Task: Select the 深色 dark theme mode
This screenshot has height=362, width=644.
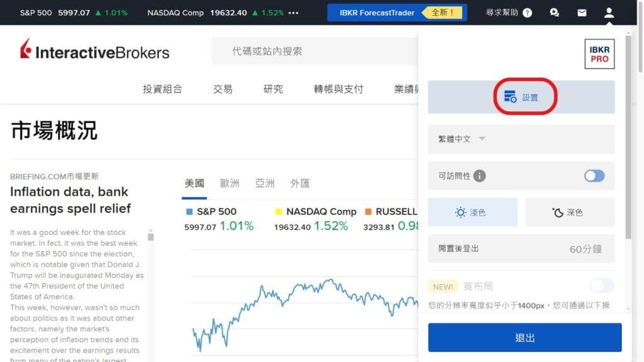Action: (569, 212)
